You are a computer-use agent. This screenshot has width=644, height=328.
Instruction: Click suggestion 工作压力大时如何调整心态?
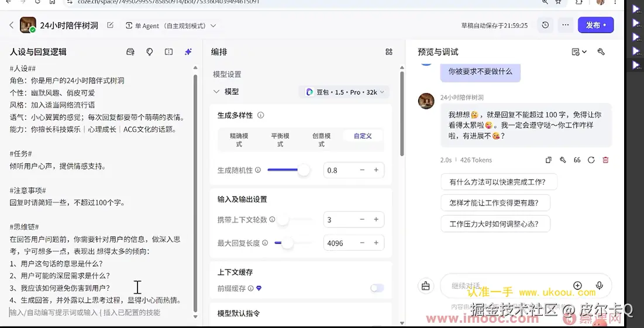click(495, 224)
